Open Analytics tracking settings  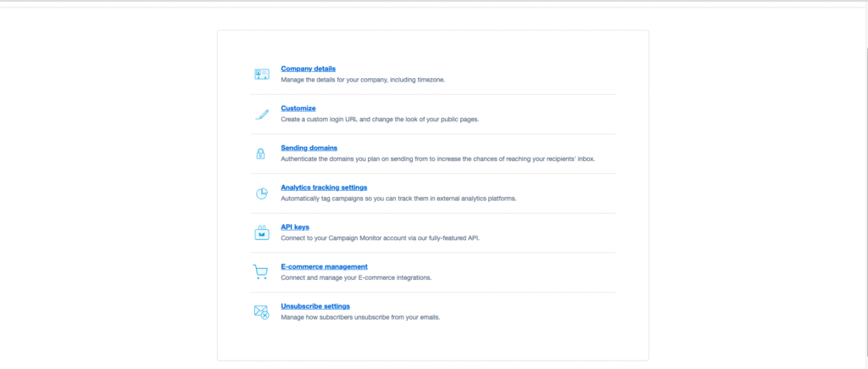324,187
